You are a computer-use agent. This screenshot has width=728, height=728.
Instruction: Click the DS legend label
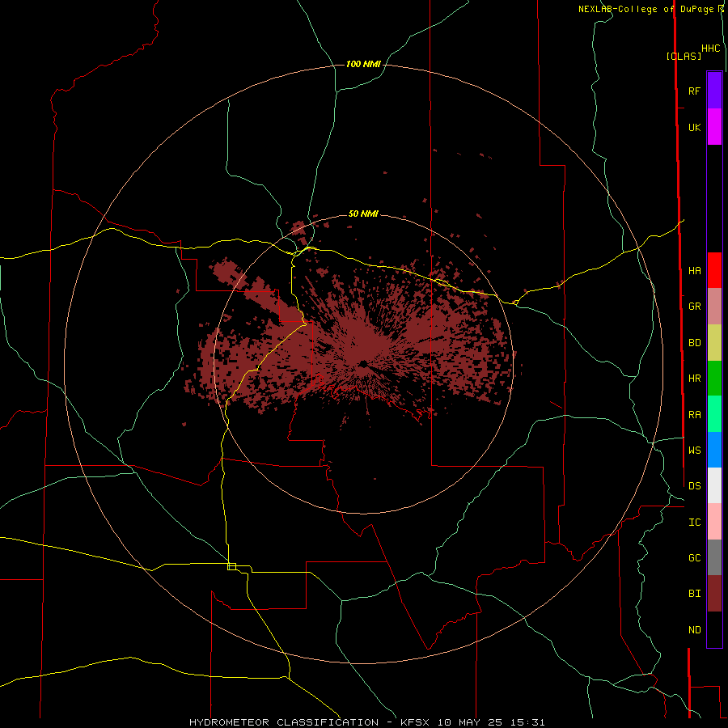click(x=694, y=486)
